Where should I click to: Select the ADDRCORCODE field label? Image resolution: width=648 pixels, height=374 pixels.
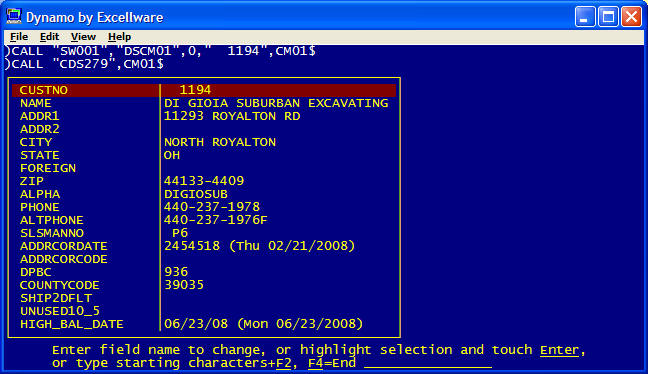(x=64, y=259)
